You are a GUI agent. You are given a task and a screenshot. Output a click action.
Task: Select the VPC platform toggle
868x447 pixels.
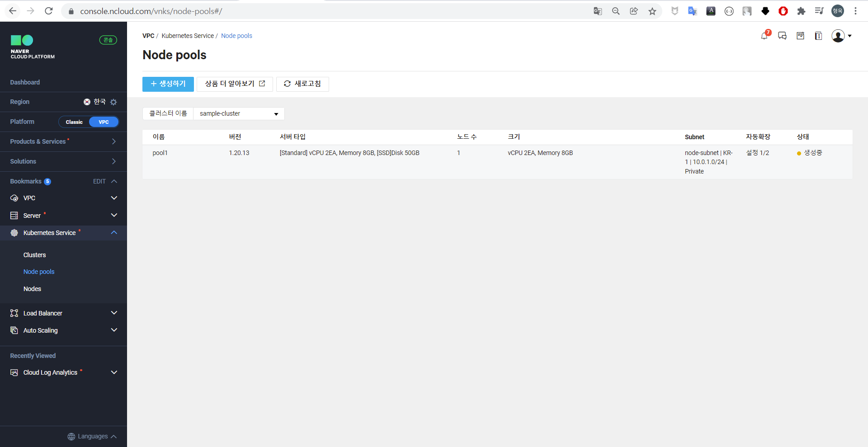point(104,122)
